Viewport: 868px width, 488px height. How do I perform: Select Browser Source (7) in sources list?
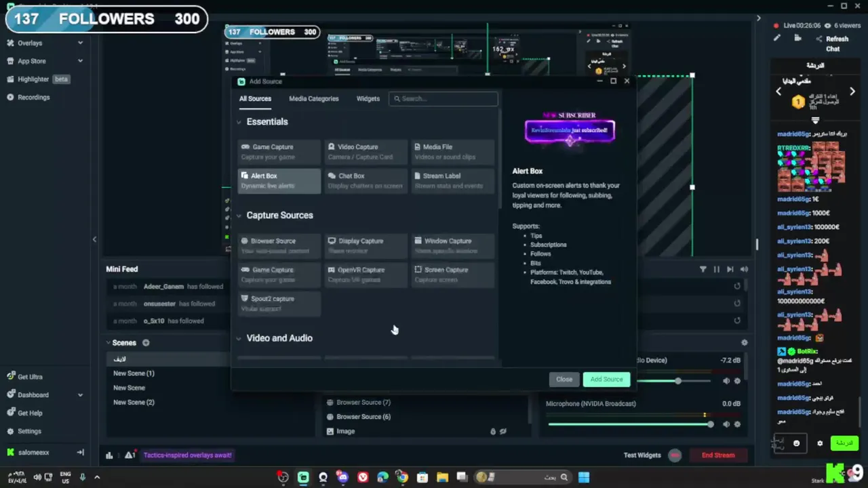(363, 403)
